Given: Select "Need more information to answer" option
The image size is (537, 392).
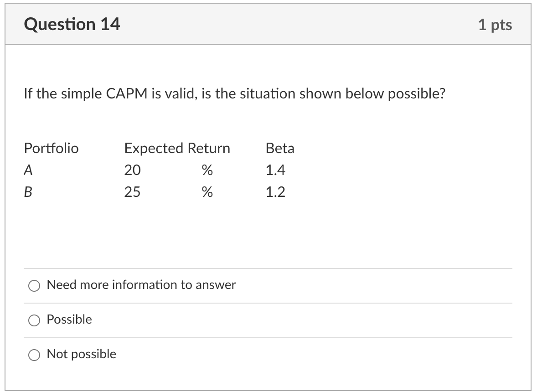Looking at the screenshot, I should click(34, 286).
